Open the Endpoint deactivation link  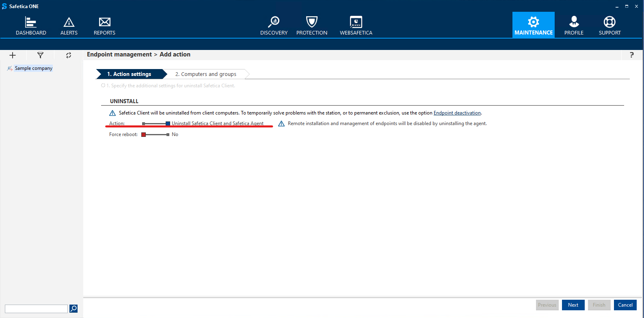coord(457,113)
